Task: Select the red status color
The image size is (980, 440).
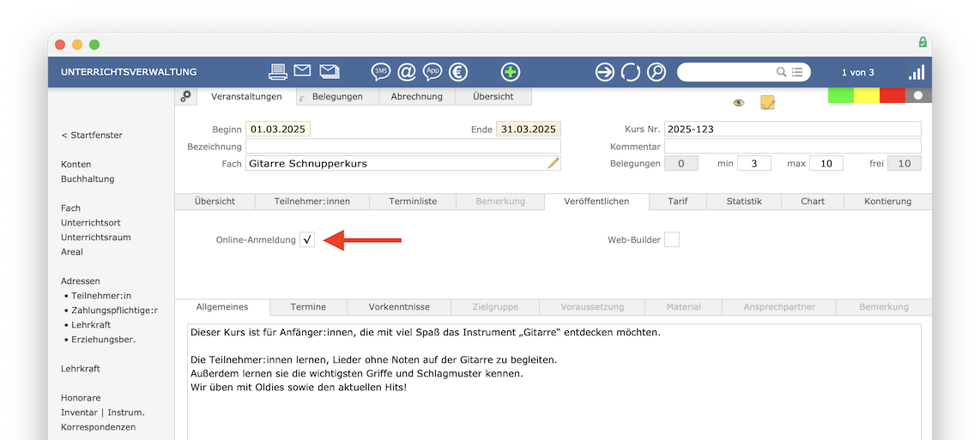Action: pos(892,95)
